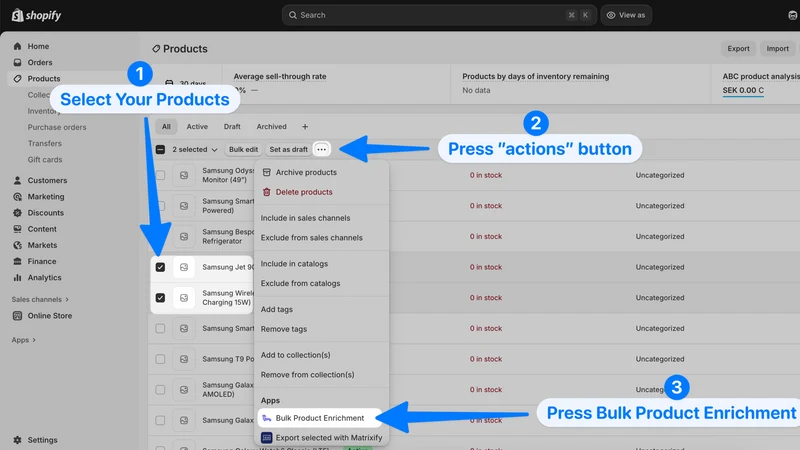Click the Bulk Product Enrichment app icon
Image resolution: width=800 pixels, height=450 pixels.
coord(266,418)
